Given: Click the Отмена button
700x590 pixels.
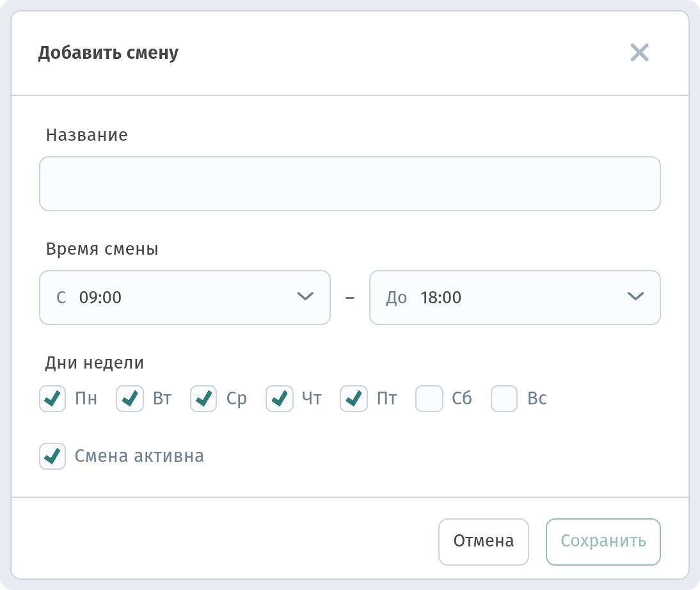Looking at the screenshot, I should [484, 542].
